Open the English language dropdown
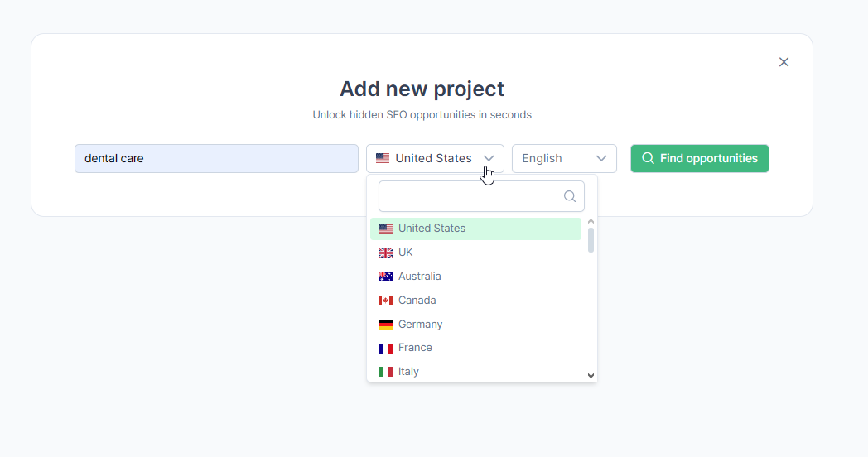 tap(564, 158)
